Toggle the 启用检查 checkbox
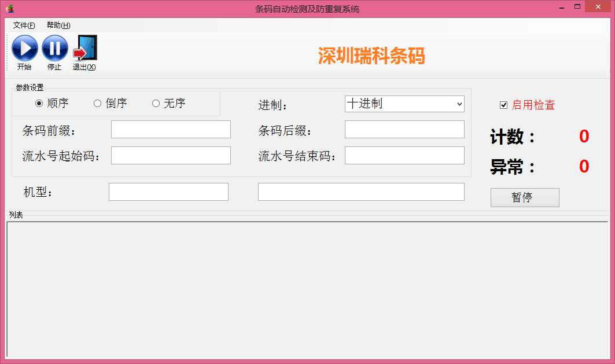This screenshot has height=364, width=615. pyautogui.click(x=503, y=105)
